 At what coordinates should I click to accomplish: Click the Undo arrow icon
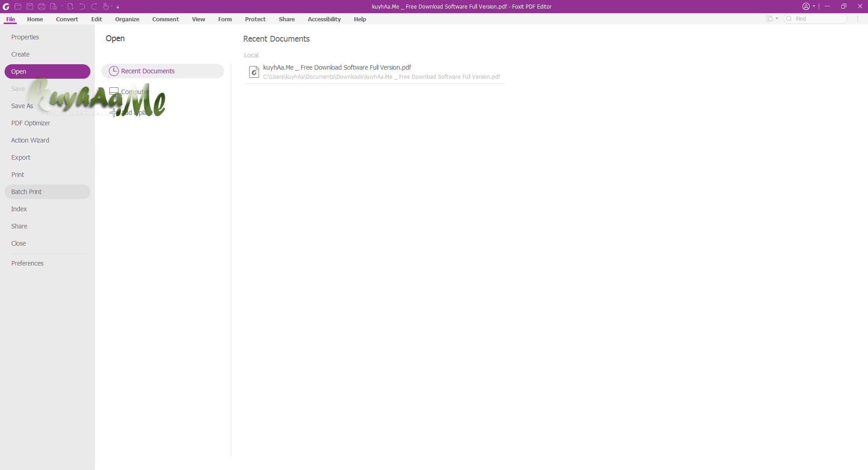[82, 6]
